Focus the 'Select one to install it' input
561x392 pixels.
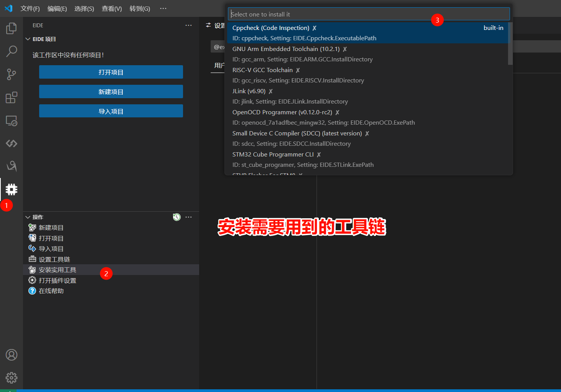coord(369,14)
